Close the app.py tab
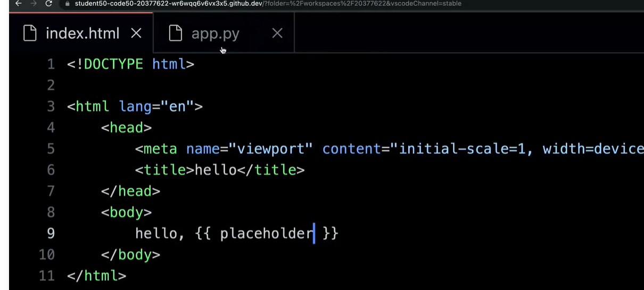This screenshot has height=290, width=644. pyautogui.click(x=277, y=34)
